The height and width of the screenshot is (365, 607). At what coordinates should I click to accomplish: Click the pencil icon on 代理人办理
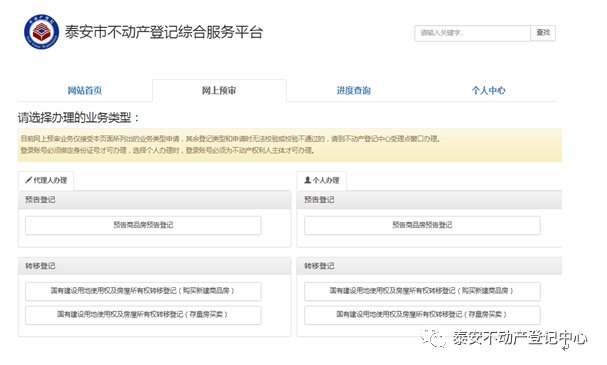click(x=28, y=180)
